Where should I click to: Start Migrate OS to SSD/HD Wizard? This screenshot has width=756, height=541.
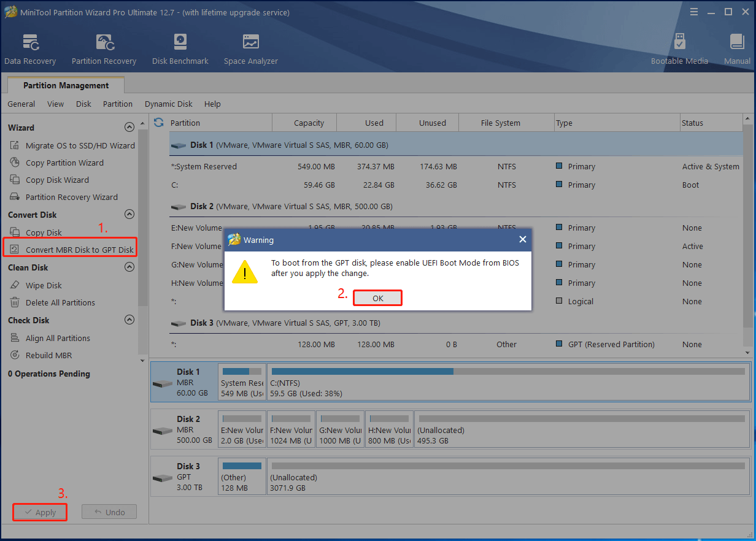tap(72, 145)
